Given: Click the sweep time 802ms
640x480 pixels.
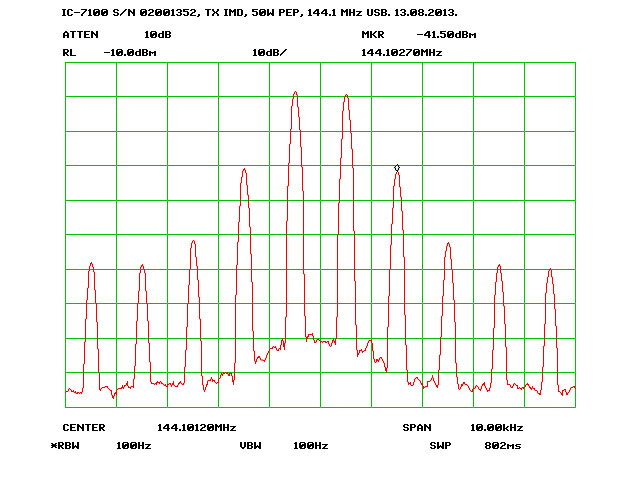Looking at the screenshot, I should 503,446.
